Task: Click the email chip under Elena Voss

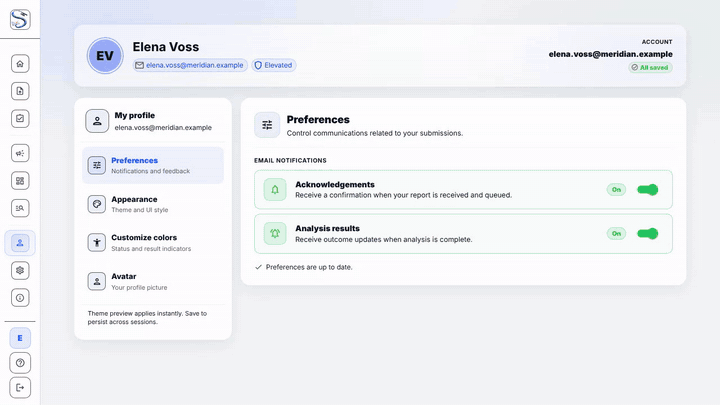Action: point(190,65)
